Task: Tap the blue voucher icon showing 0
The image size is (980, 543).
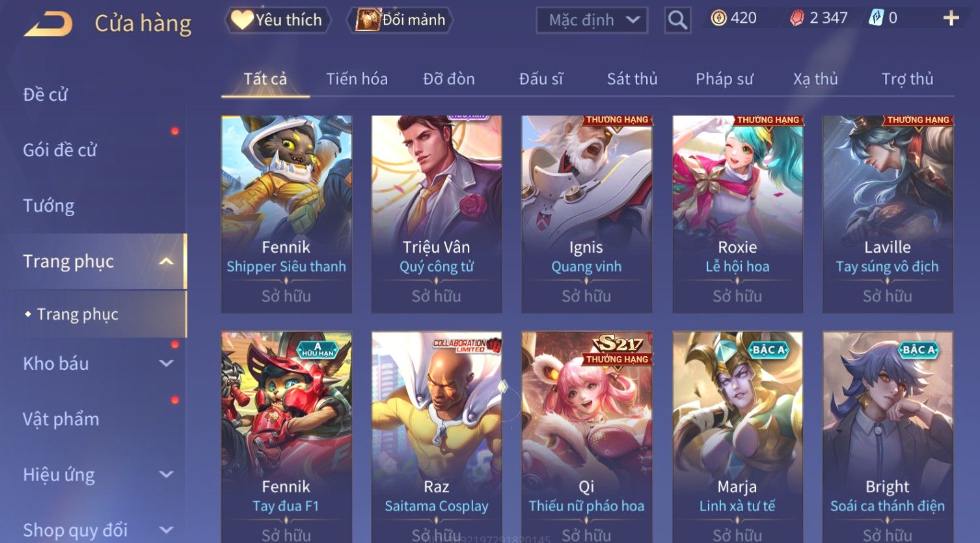Action: pos(876,18)
